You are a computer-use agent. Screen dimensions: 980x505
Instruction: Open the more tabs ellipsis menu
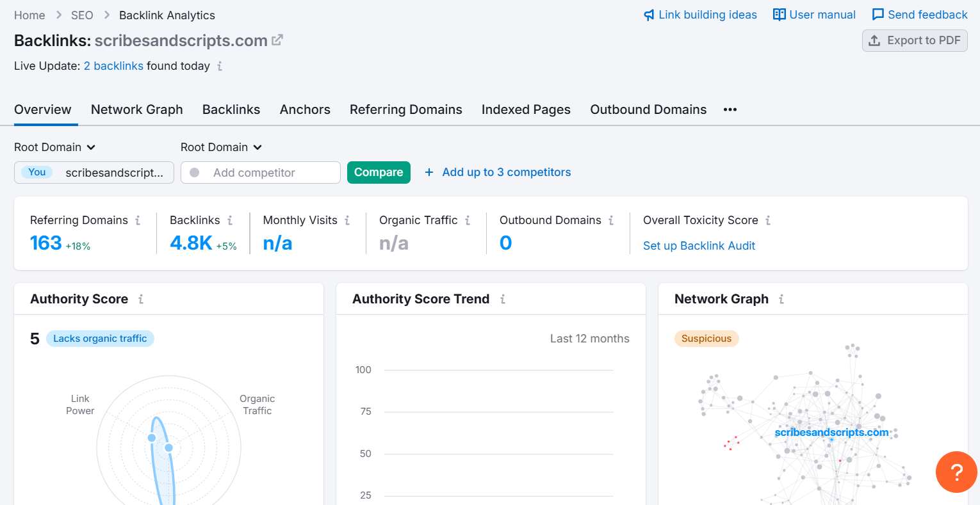tap(730, 109)
